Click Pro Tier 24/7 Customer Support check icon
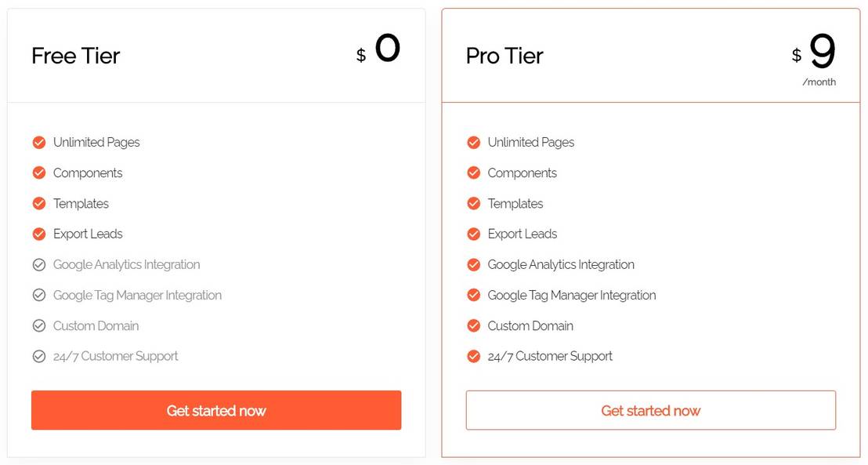Image resolution: width=868 pixels, height=465 pixels. (473, 356)
